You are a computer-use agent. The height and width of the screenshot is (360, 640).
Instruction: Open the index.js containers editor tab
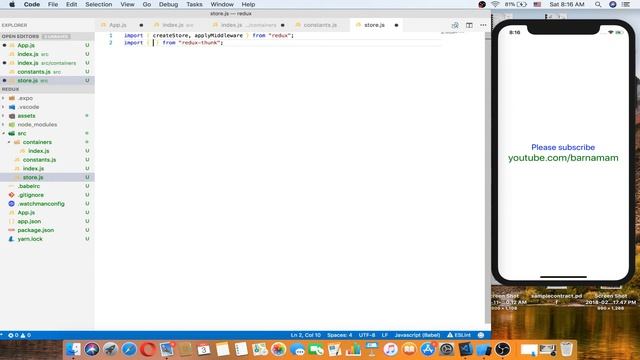click(249, 25)
